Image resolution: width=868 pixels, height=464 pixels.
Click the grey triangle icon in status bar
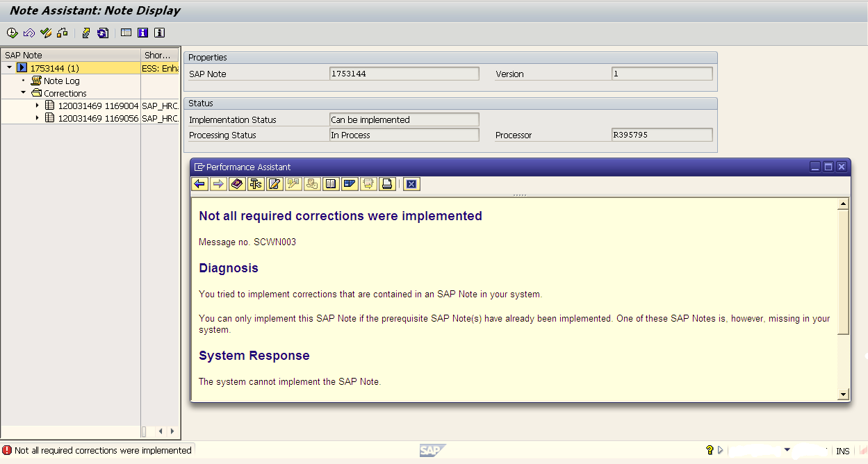tap(721, 450)
